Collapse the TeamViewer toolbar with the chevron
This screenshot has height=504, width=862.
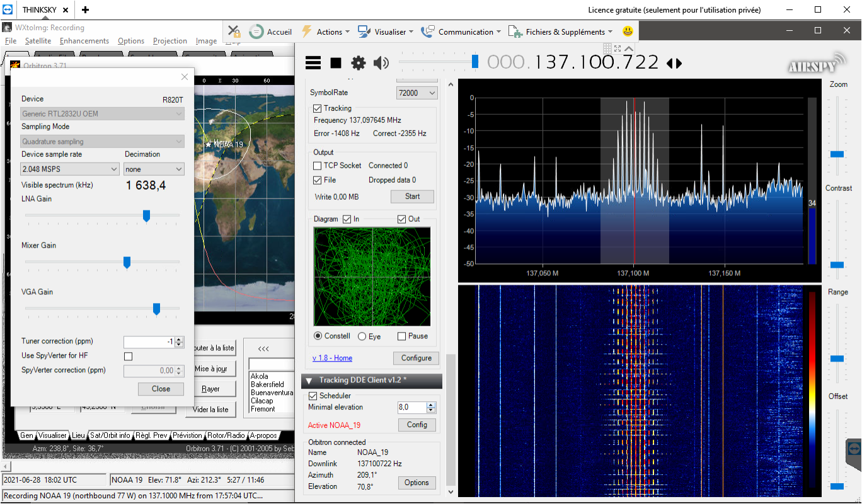629,49
